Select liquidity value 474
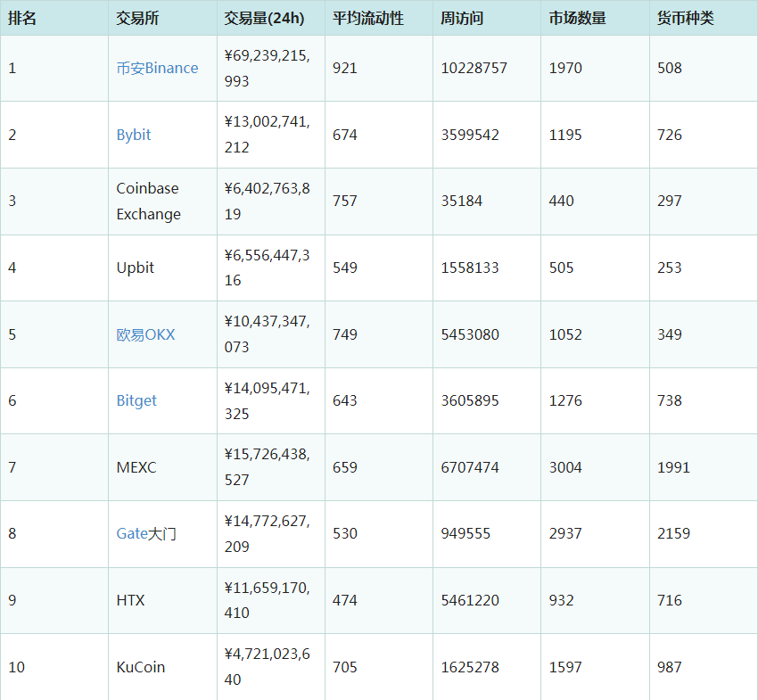This screenshot has width=758, height=700. (345, 600)
